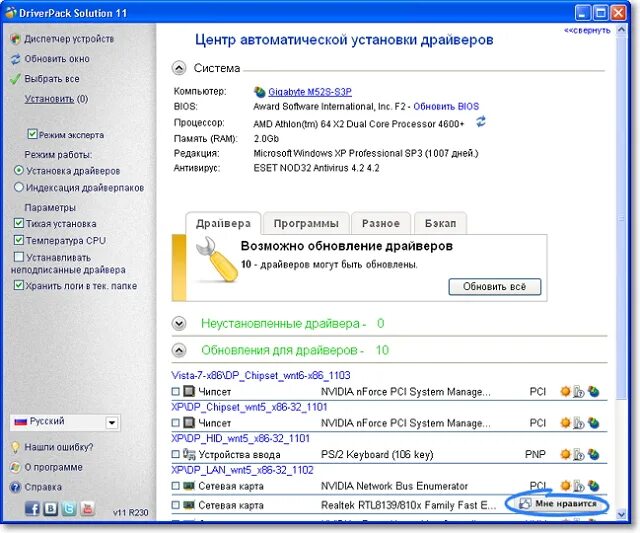Screen dimensions: 640x533
Task: Open the YouTube icon in sidebar
Action: [x=87, y=509]
